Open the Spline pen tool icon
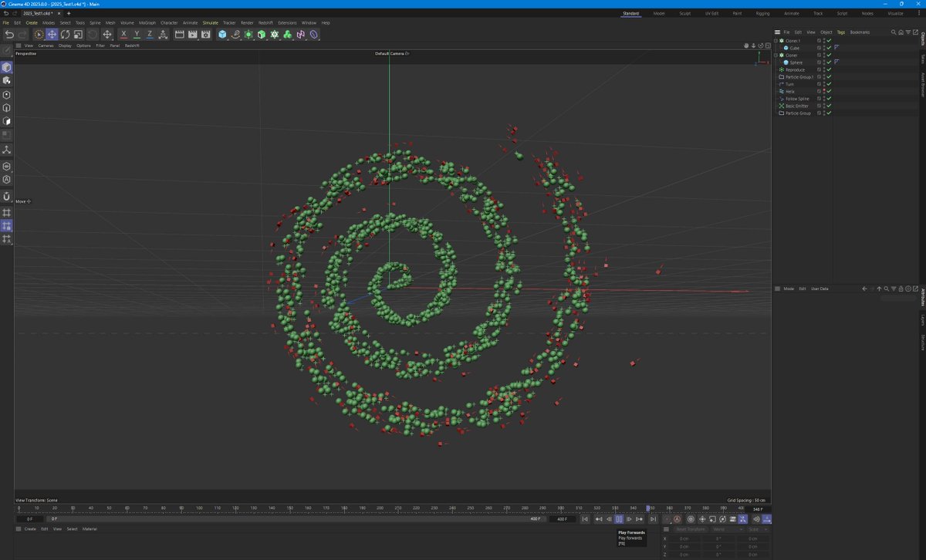 coord(235,35)
